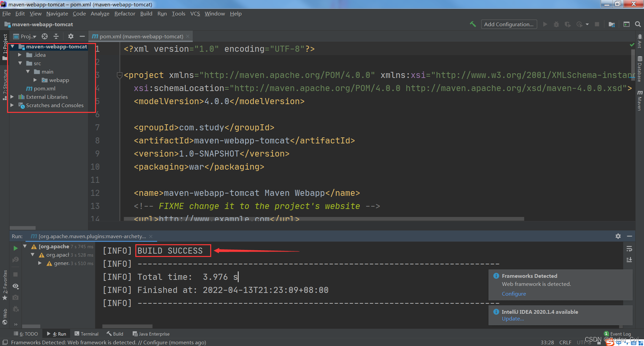Toggle the eye view options in Run panel

15,286
